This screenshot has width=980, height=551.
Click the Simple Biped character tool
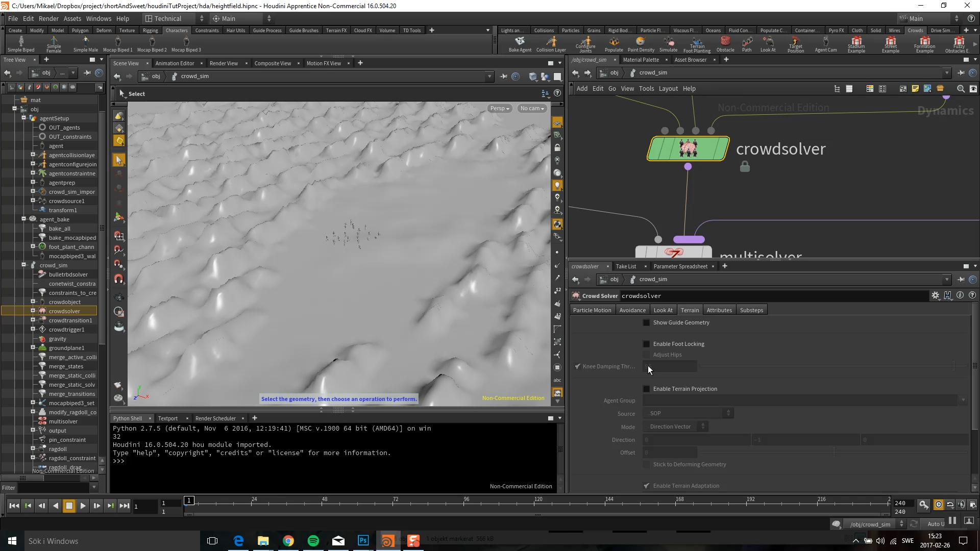coord(21,44)
